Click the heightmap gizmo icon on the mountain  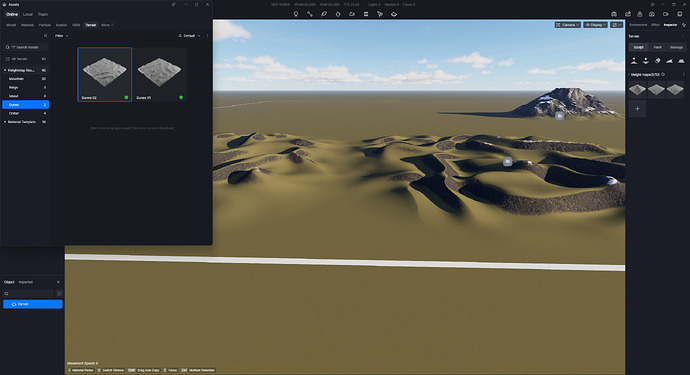[559, 116]
